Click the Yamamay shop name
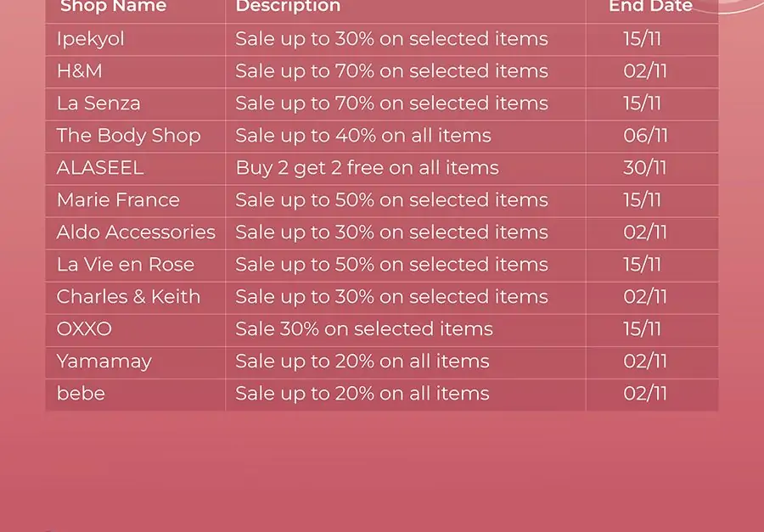This screenshot has height=532, width=764. point(104,362)
